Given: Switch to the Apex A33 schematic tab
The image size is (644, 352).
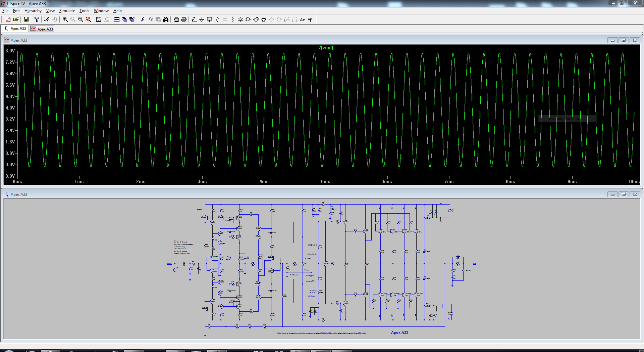Looking at the screenshot, I should pyautogui.click(x=15, y=29).
